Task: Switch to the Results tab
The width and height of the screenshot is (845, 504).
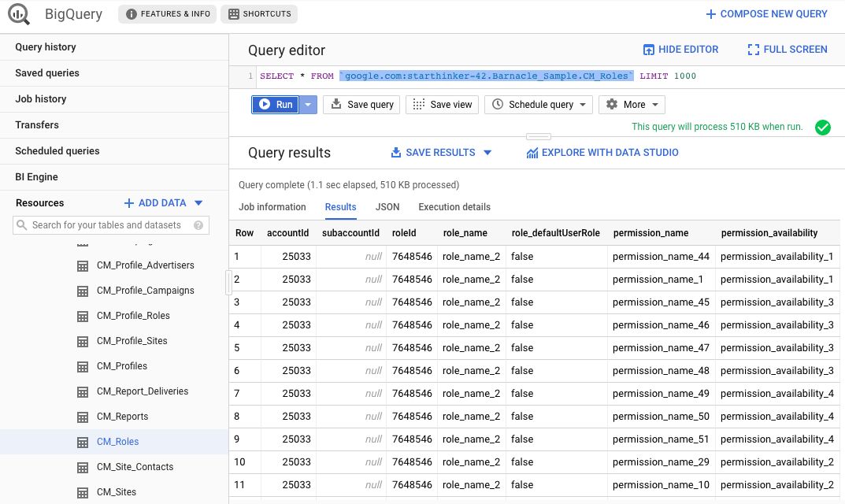Action: [x=340, y=207]
